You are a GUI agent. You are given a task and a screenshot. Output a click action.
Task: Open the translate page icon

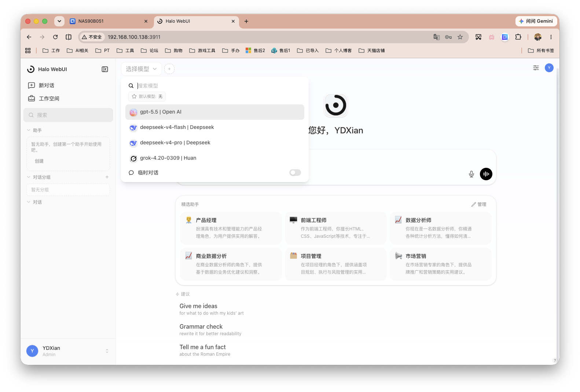pyautogui.click(x=437, y=37)
